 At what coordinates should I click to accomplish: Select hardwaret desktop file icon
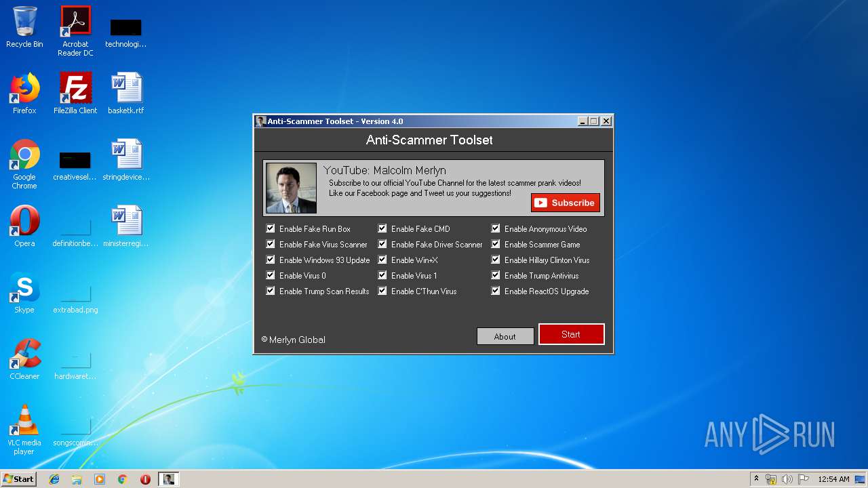coord(75,365)
